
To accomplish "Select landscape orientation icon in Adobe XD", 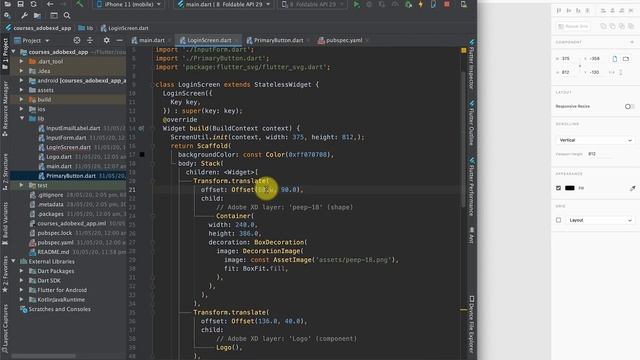I will (x=626, y=59).
